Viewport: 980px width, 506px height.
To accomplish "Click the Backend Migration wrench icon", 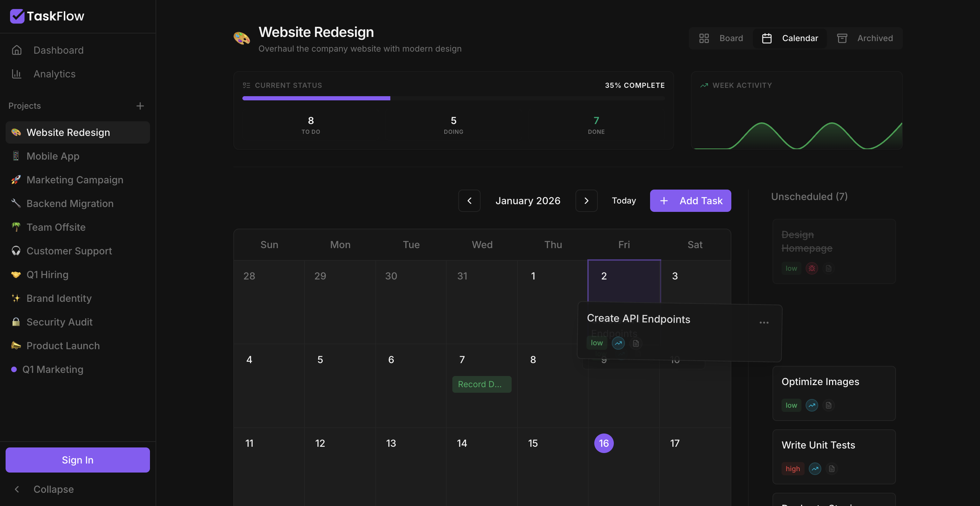I will (x=16, y=204).
